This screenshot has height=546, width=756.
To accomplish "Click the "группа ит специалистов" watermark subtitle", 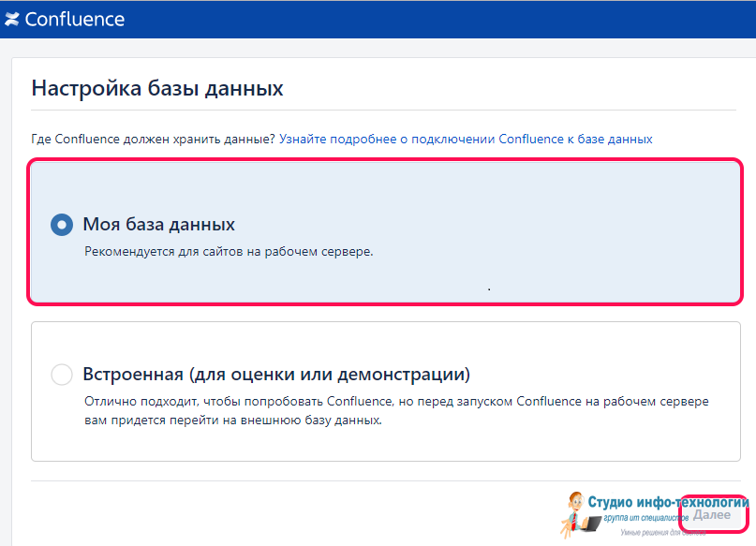I will click(x=645, y=517).
